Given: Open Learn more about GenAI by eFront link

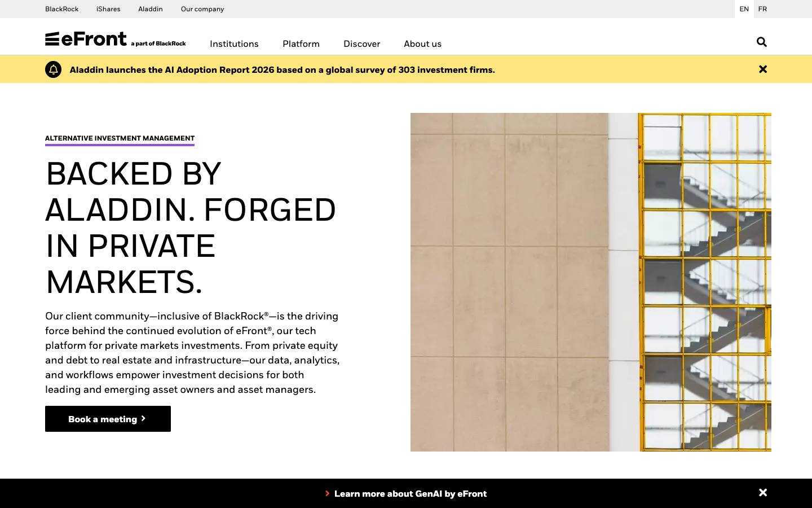Looking at the screenshot, I should click(411, 493).
